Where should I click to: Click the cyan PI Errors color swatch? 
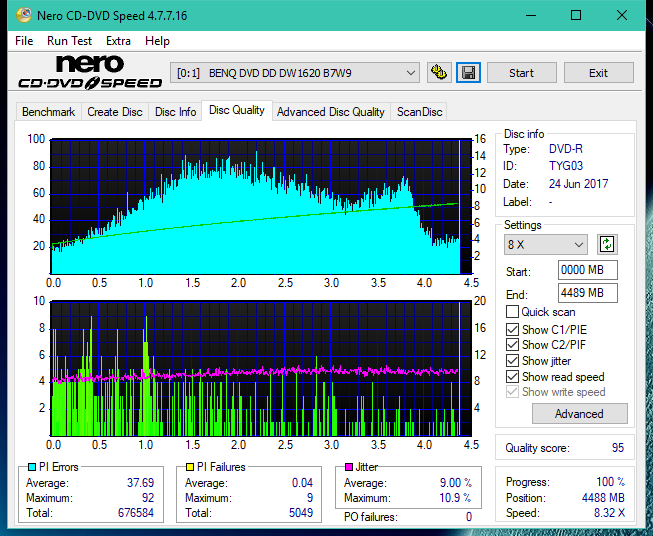32,467
